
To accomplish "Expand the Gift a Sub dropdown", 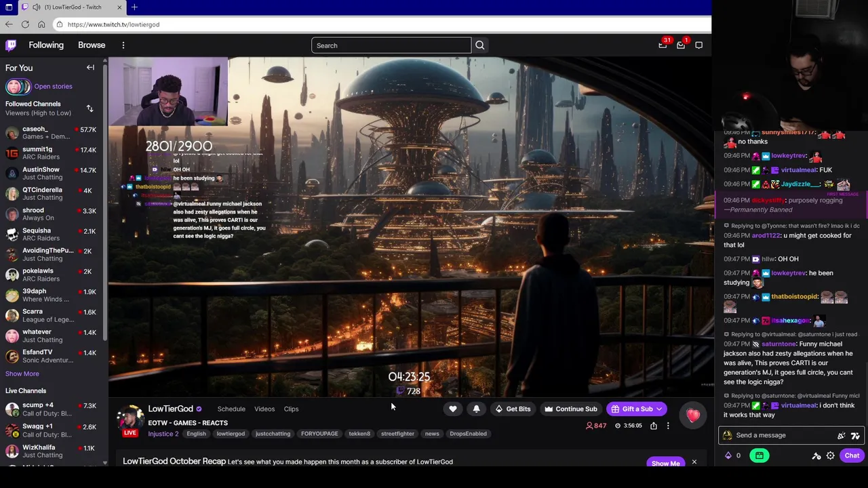I will click(x=658, y=409).
